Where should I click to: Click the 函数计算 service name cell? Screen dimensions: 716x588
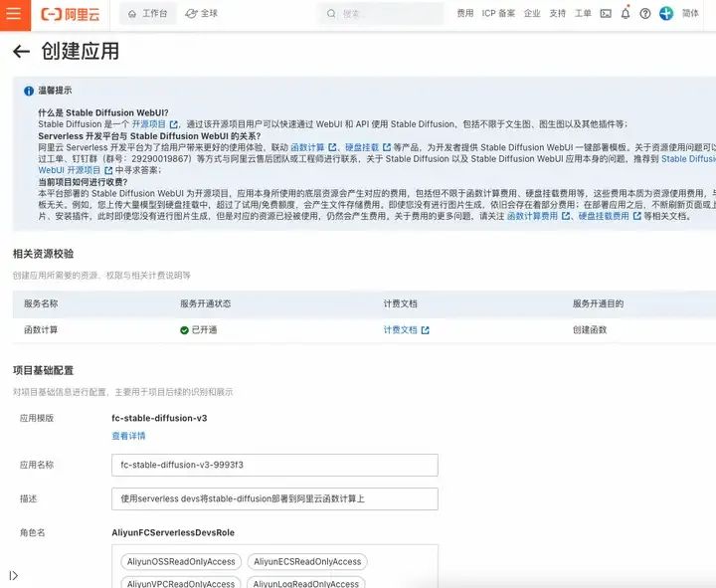[41, 330]
